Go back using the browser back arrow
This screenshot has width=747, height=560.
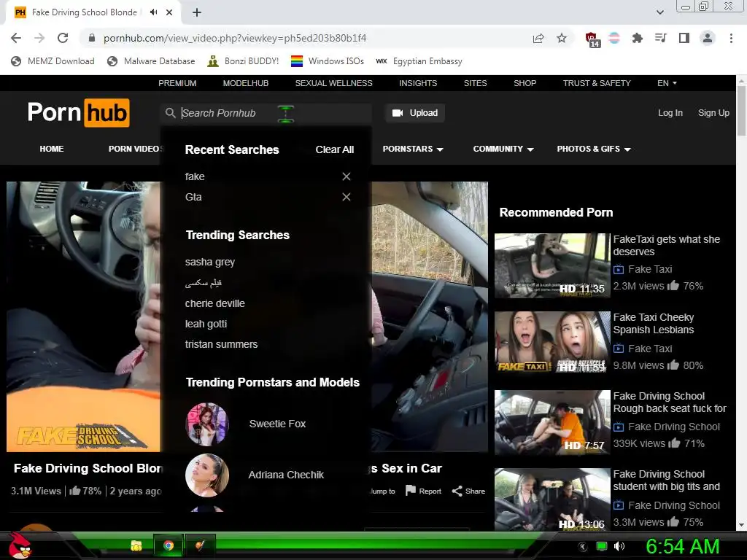click(16, 38)
